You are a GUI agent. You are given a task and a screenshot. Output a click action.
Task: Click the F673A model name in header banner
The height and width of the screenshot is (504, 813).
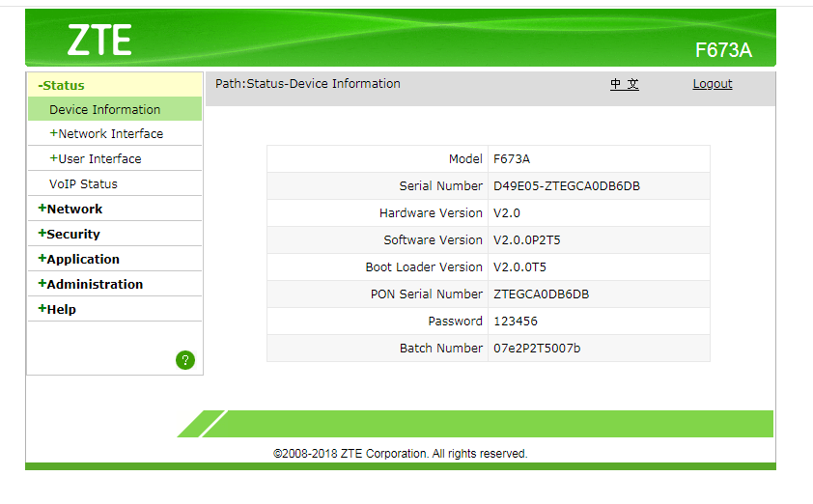point(723,50)
